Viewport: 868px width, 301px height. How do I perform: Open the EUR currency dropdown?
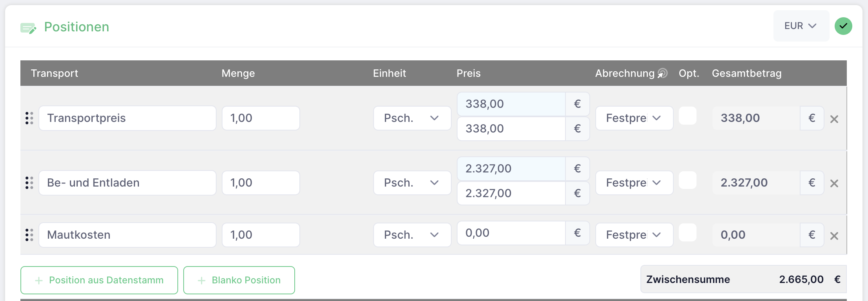801,26
